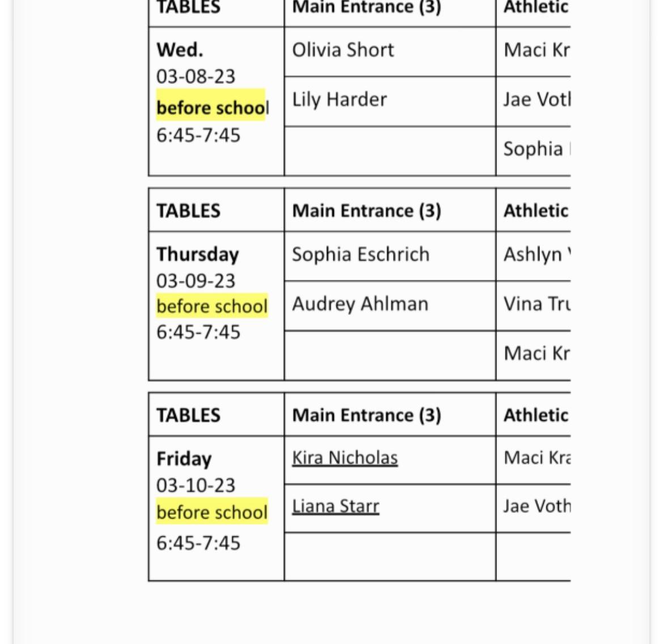The width and height of the screenshot is (663, 644).
Task: Click the empty Main Entrance cell below Lily Harder
Action: (x=389, y=151)
